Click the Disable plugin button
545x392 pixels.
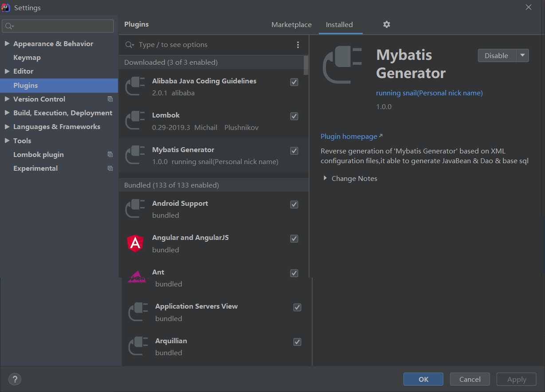[497, 55]
